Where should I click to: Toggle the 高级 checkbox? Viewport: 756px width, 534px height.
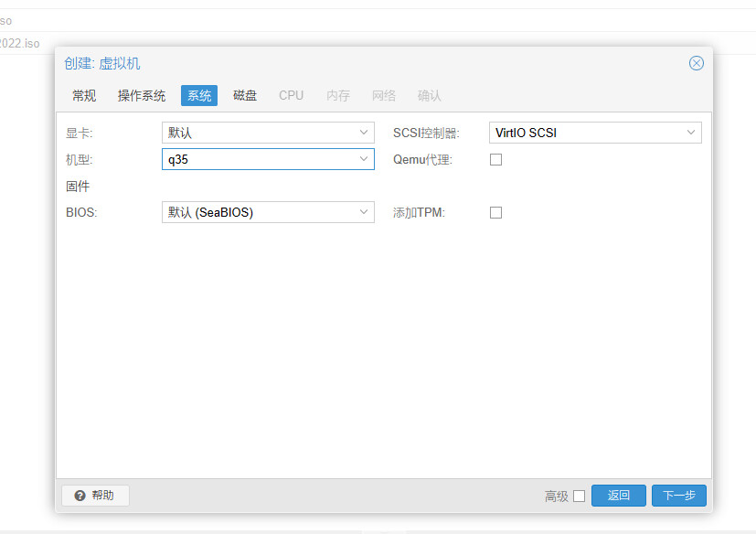coord(579,496)
